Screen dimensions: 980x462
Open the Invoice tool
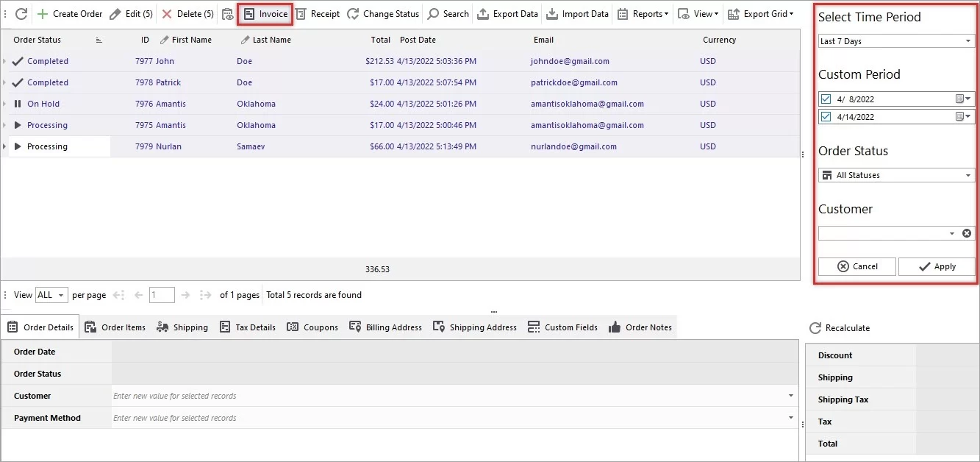(x=265, y=13)
